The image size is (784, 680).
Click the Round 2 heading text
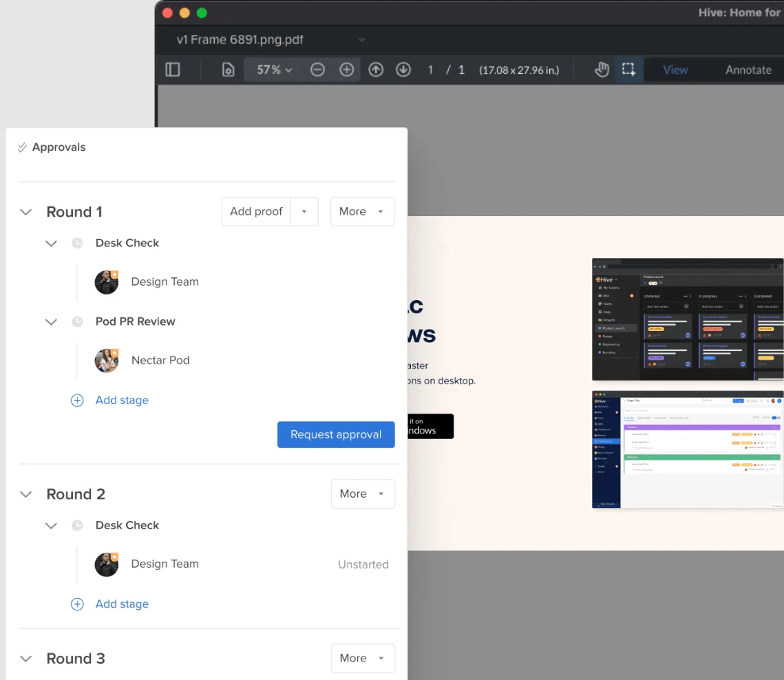[76, 494]
